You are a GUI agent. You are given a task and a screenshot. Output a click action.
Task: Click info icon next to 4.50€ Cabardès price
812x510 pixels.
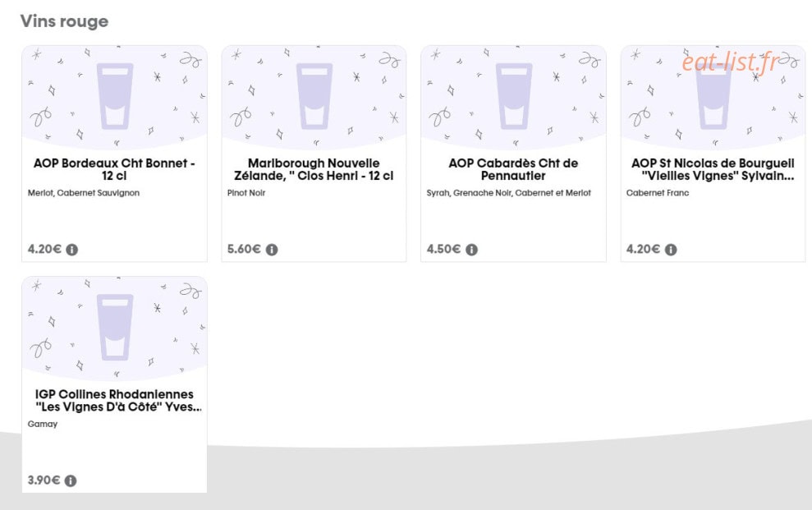[471, 250]
